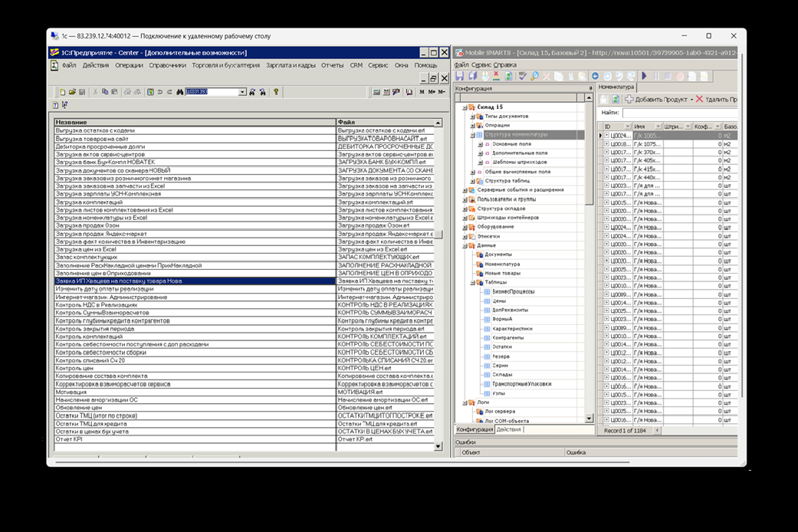Collapse the Склад 15 tree root

coord(465,107)
